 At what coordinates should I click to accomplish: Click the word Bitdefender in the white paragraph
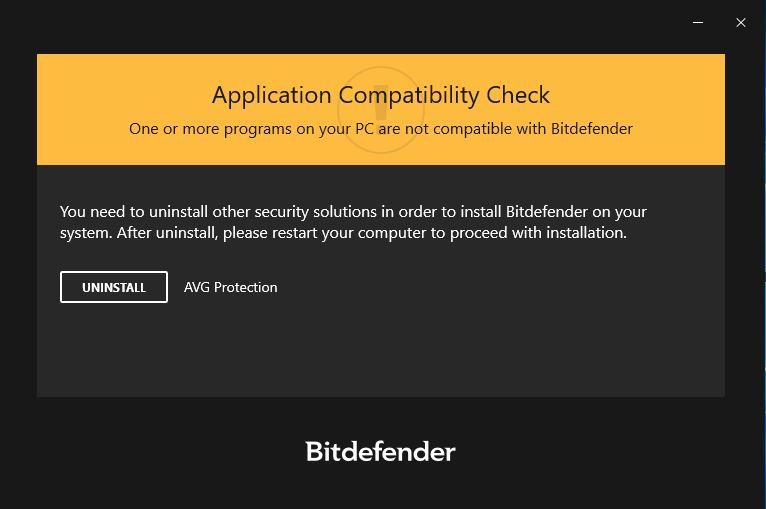547,212
